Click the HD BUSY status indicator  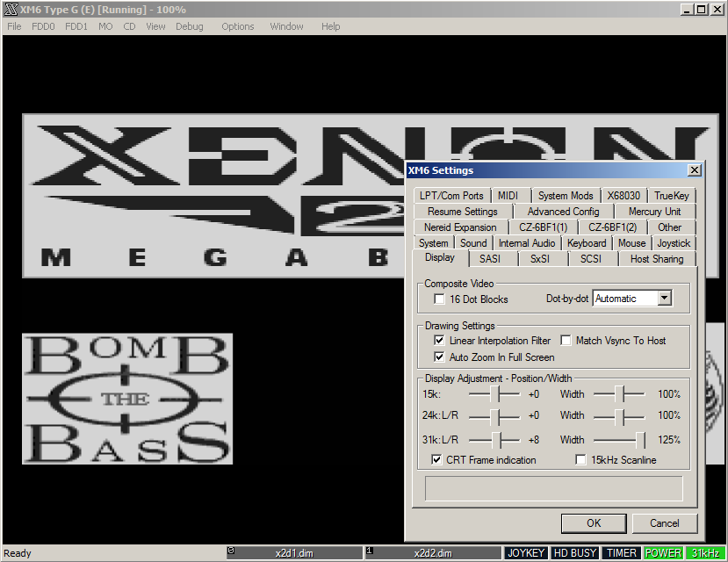tap(575, 553)
